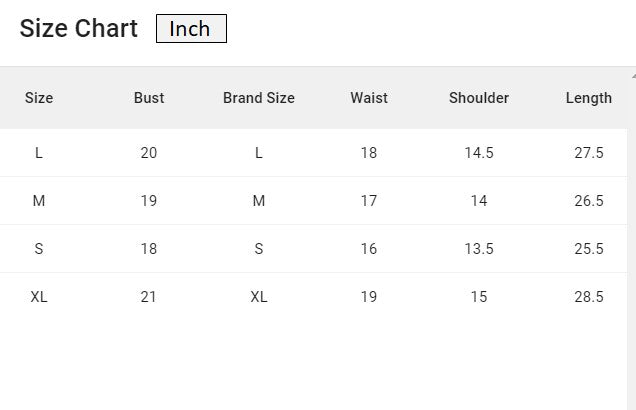
Task: Click length value 28.5 for XL
Action: [588, 297]
